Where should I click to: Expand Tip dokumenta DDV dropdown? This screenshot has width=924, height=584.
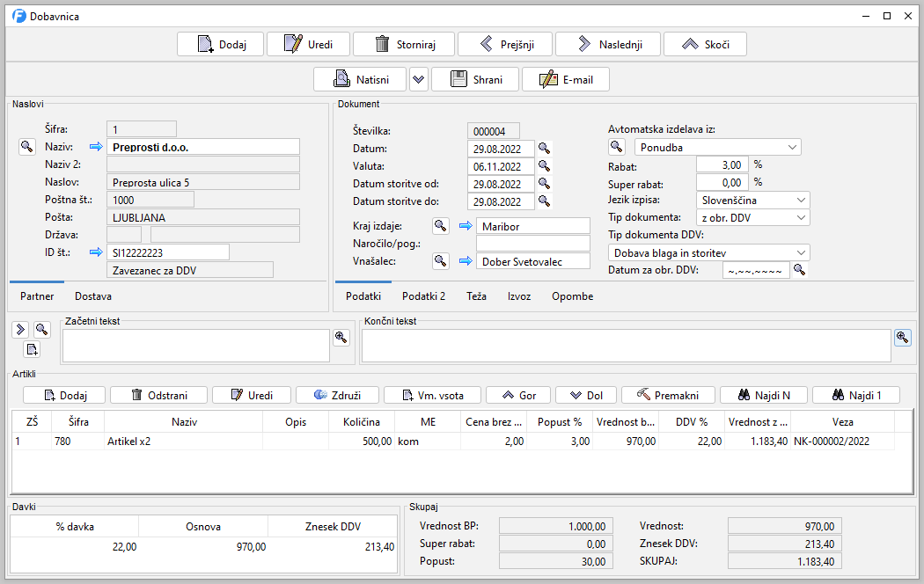pyautogui.click(x=708, y=253)
